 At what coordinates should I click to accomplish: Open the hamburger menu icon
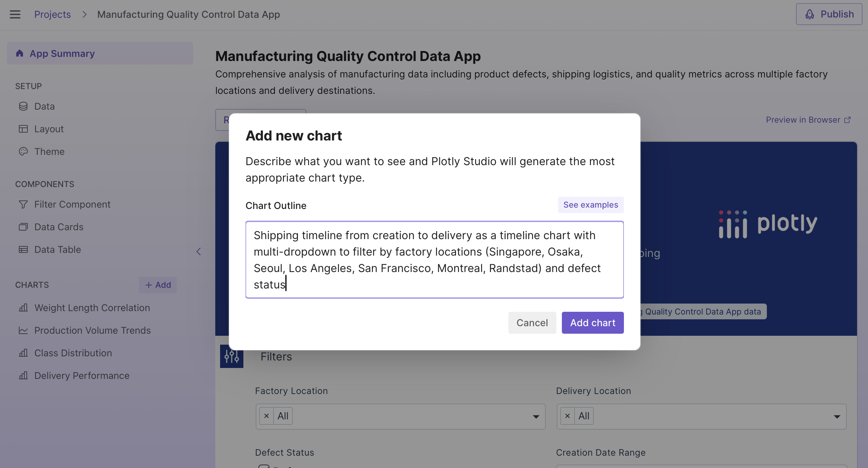point(15,14)
